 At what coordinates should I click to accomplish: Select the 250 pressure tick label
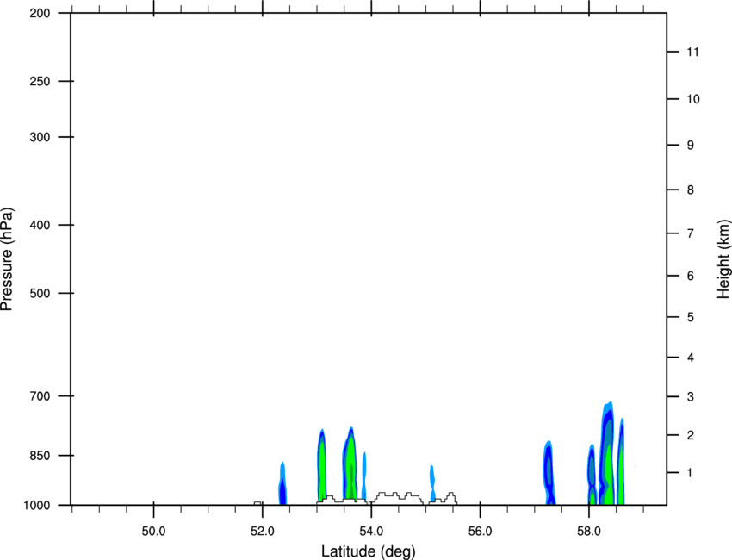[x=40, y=81]
